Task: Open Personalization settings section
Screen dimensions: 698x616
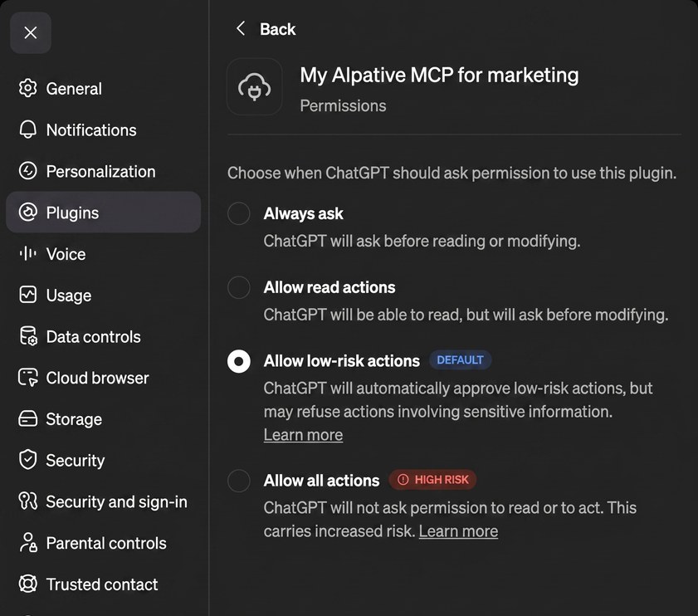Action: coord(103,171)
